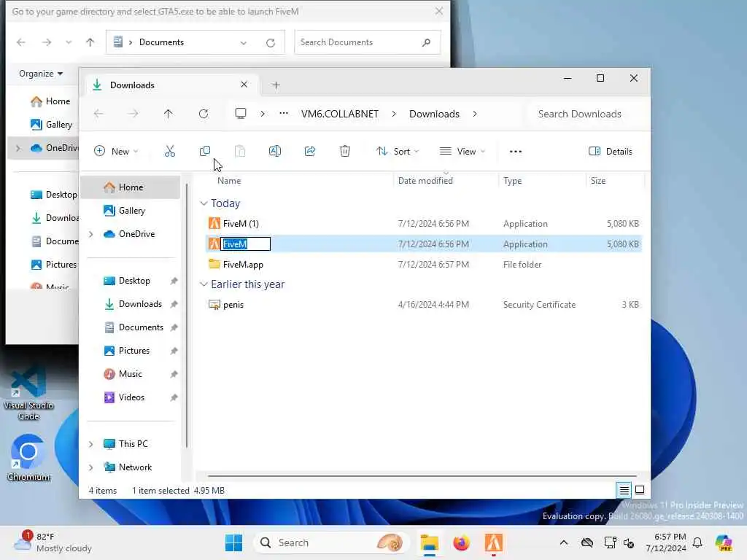Select Gallery in Downloads navigation pane

pyautogui.click(x=131, y=211)
